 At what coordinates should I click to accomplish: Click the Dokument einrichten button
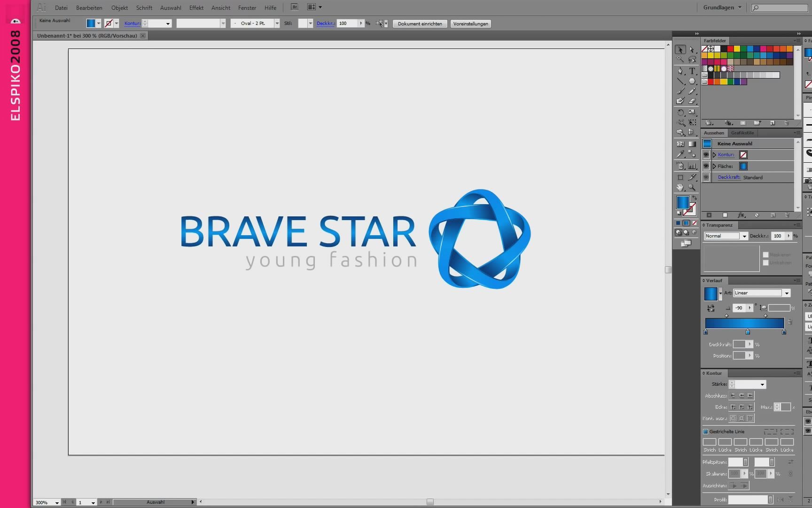pyautogui.click(x=420, y=24)
